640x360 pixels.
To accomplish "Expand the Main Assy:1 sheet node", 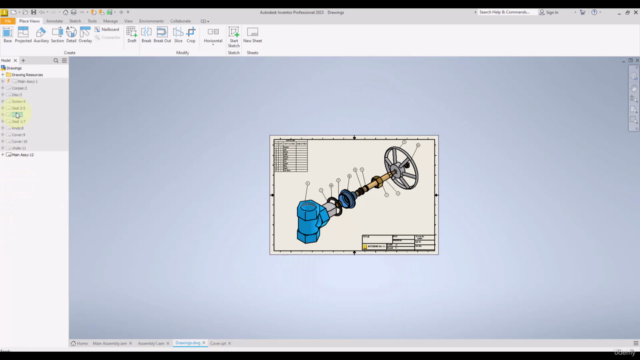I will coord(3,81).
